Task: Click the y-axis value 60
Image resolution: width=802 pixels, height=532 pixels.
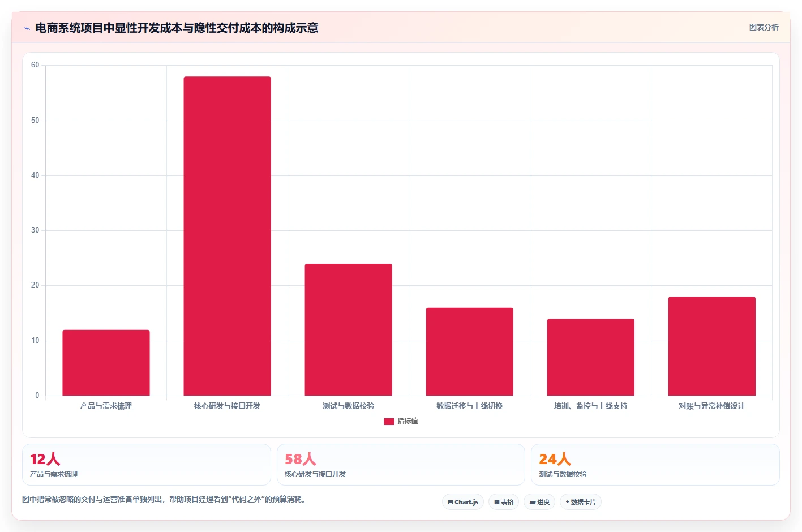Action: (x=35, y=65)
